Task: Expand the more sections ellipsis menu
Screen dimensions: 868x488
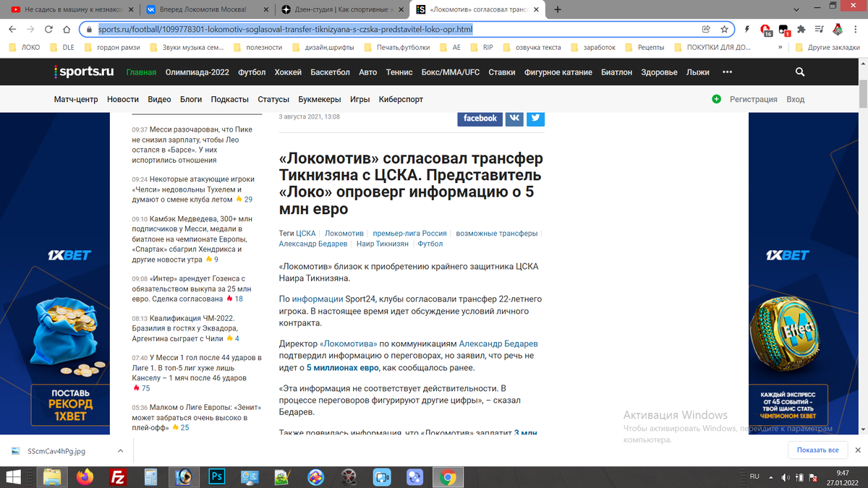Action: pyautogui.click(x=728, y=72)
